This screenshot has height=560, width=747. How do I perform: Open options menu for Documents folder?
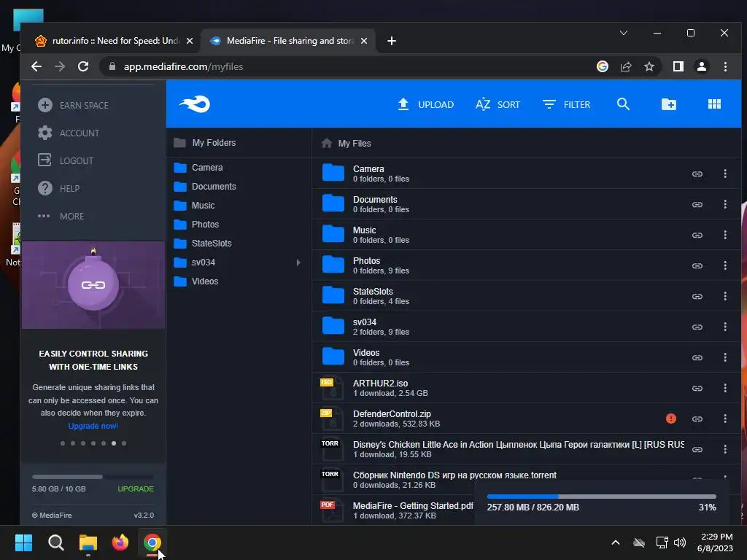pos(725,204)
